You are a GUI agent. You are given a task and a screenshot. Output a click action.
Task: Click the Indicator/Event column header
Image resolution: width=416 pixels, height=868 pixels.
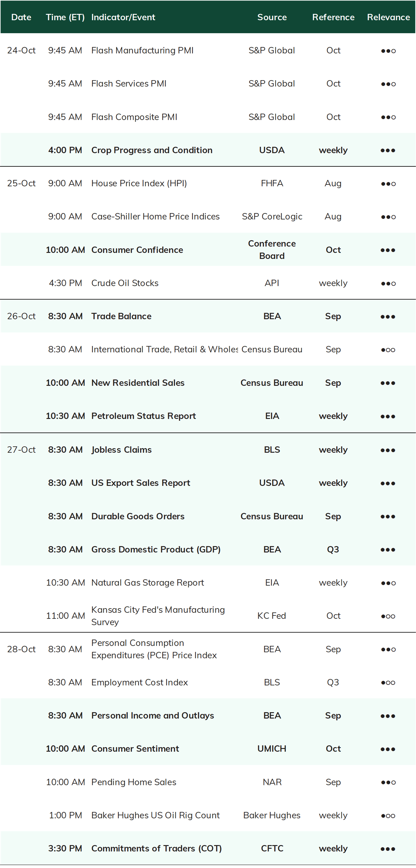pyautogui.click(x=123, y=17)
